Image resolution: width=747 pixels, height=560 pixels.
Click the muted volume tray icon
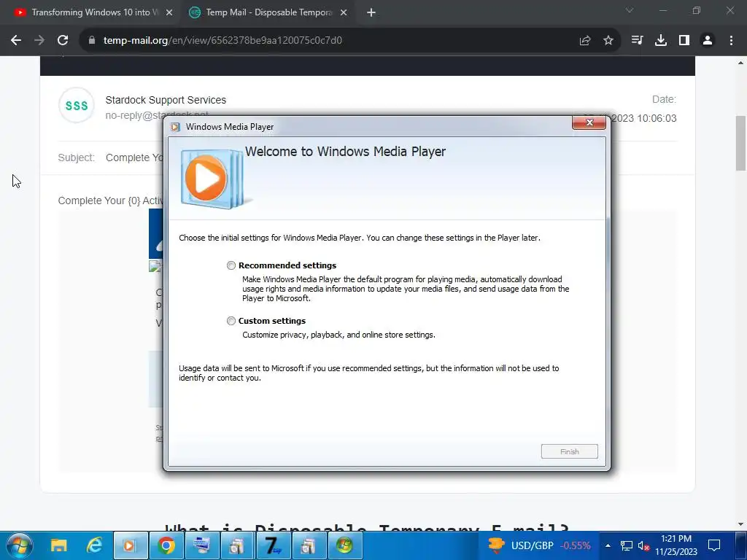pyautogui.click(x=643, y=545)
